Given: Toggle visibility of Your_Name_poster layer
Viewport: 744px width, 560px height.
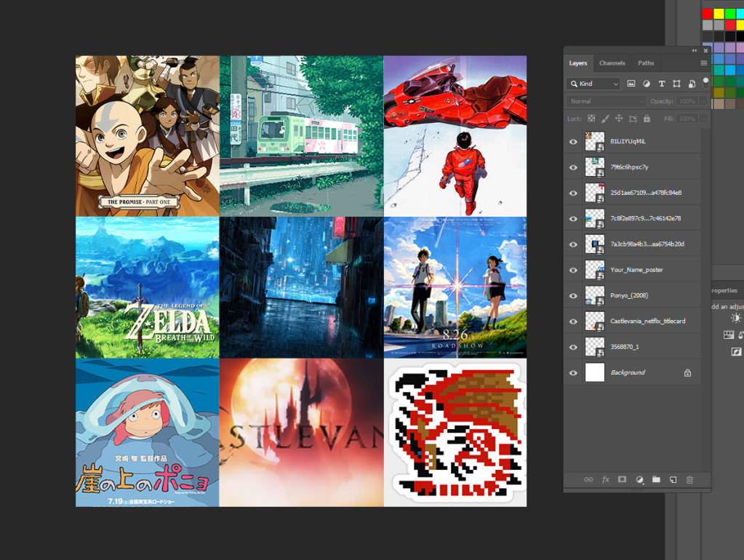Looking at the screenshot, I should click(573, 271).
